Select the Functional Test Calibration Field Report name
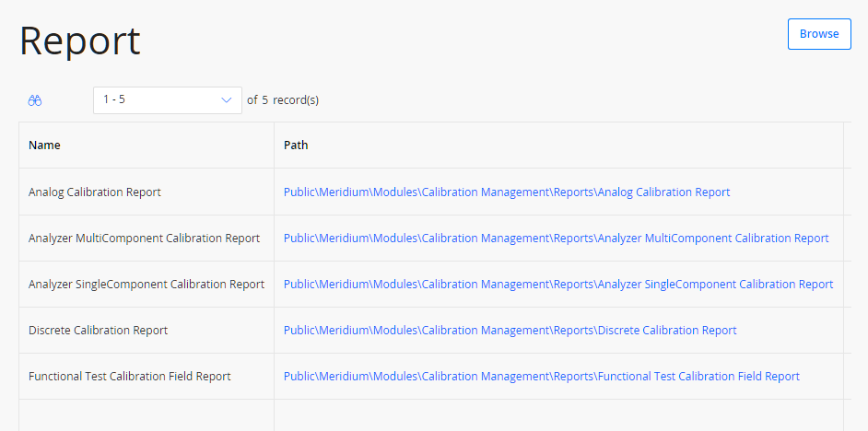 coord(130,377)
